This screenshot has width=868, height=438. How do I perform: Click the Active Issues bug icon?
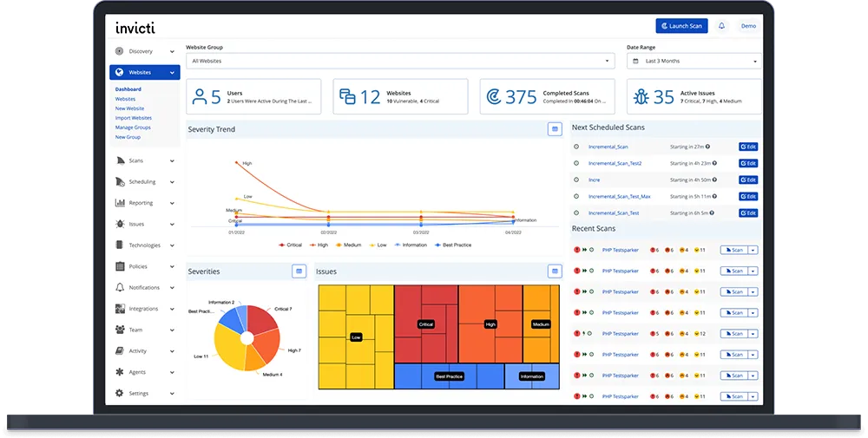(641, 97)
